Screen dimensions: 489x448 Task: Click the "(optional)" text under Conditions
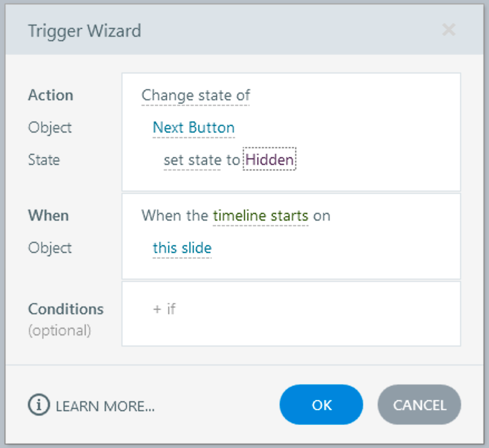60,330
